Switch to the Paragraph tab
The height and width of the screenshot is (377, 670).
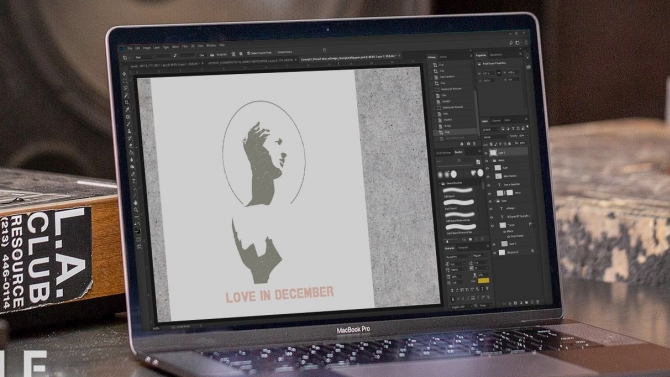click(463, 247)
